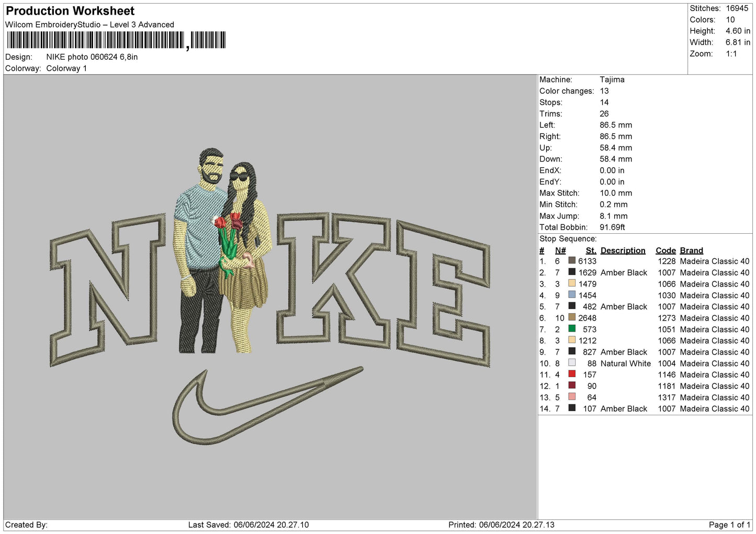The image size is (756, 534).
Task: Click the 'Colorway 1' value
Action: (66, 69)
